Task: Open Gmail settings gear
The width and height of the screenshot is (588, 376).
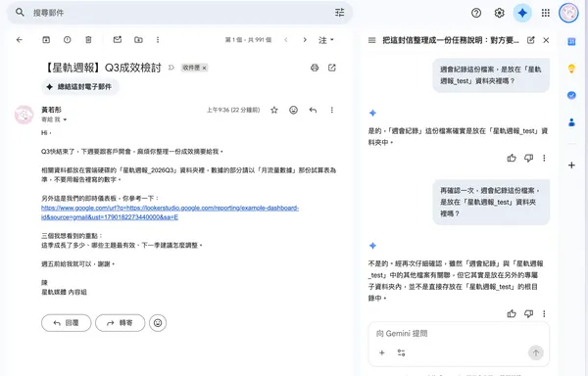Action: pos(499,13)
